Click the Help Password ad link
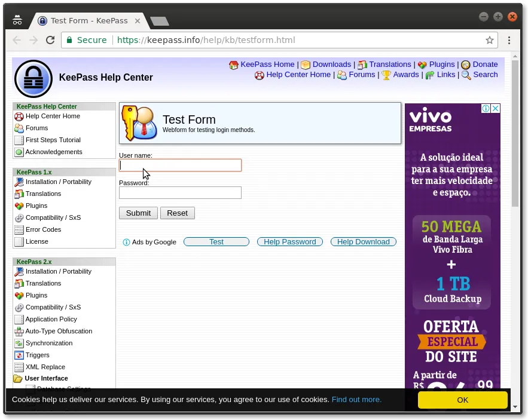Screen dimensions: 528x420 pos(289,242)
